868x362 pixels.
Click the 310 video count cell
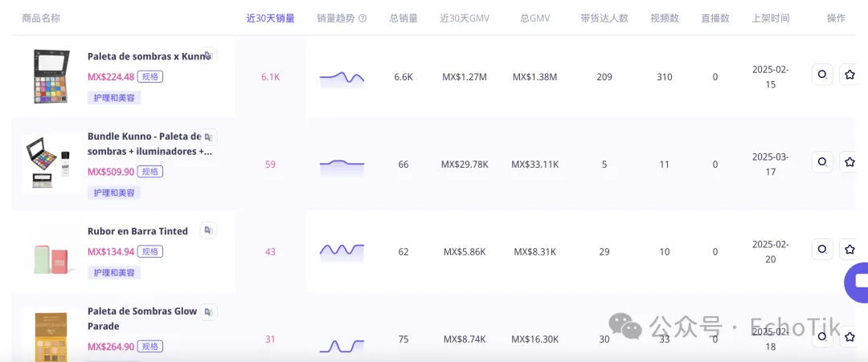click(x=665, y=77)
